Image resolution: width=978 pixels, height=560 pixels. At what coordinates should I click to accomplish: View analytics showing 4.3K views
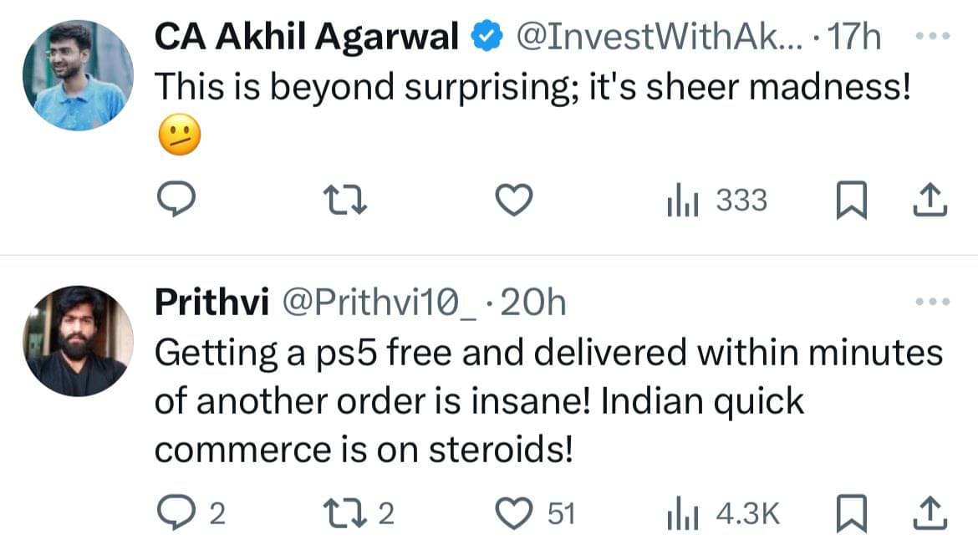click(x=722, y=514)
